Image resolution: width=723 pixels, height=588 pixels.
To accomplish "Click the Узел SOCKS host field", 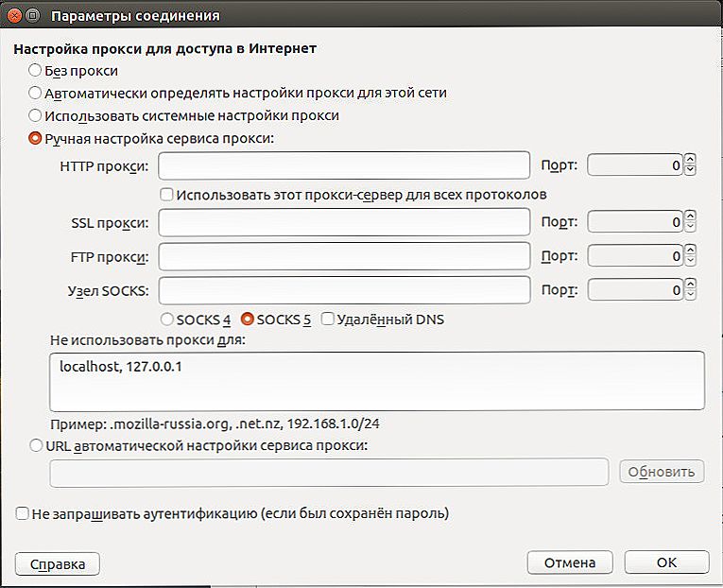I will coord(344,290).
